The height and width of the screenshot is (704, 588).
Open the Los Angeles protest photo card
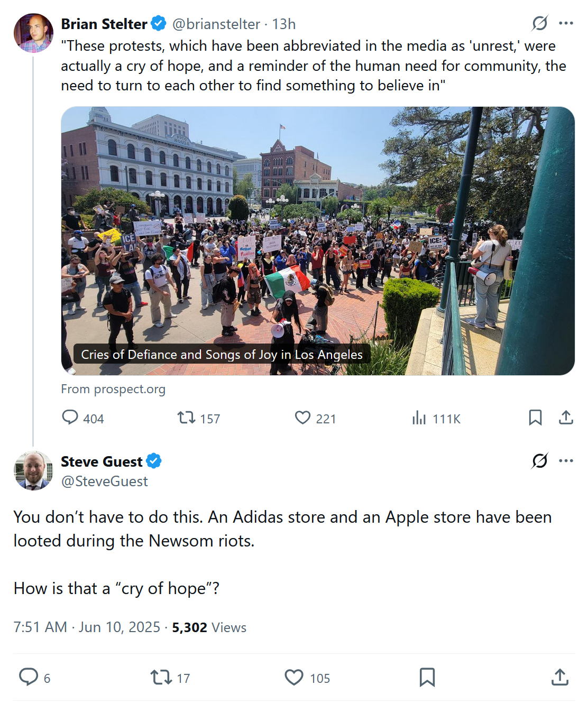(318, 241)
